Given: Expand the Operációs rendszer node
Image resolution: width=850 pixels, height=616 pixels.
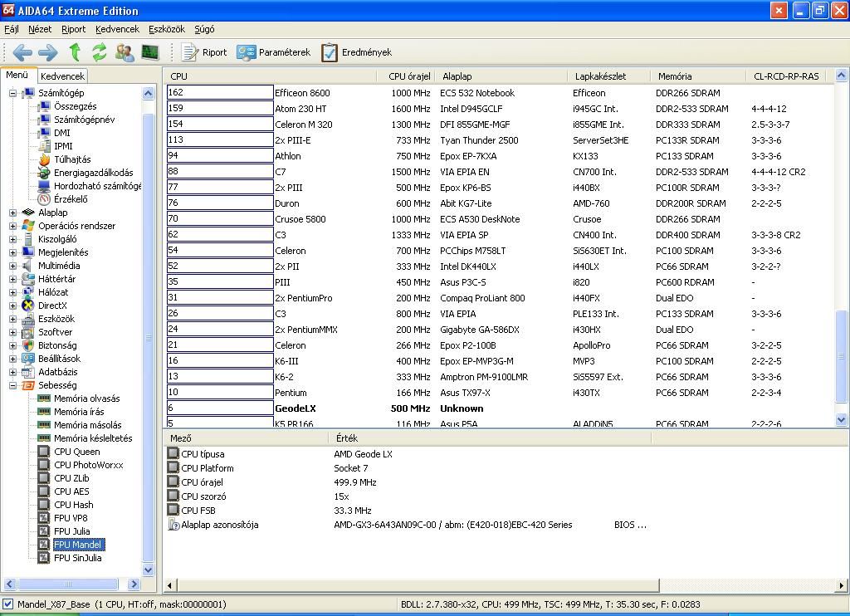Looking at the screenshot, I should [x=12, y=226].
